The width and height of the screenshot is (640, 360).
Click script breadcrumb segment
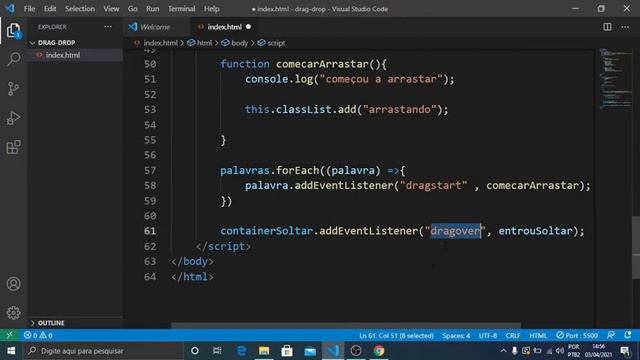(276, 43)
